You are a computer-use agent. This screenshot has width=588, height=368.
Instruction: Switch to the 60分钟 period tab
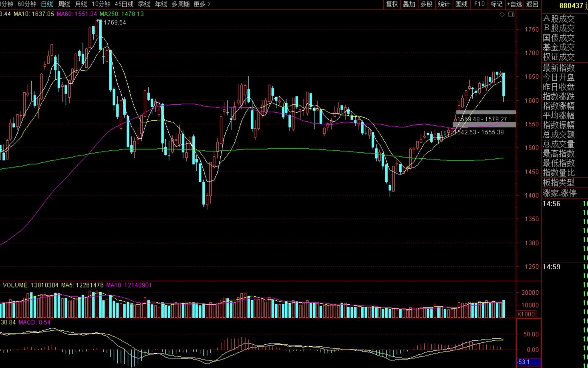[27, 4]
